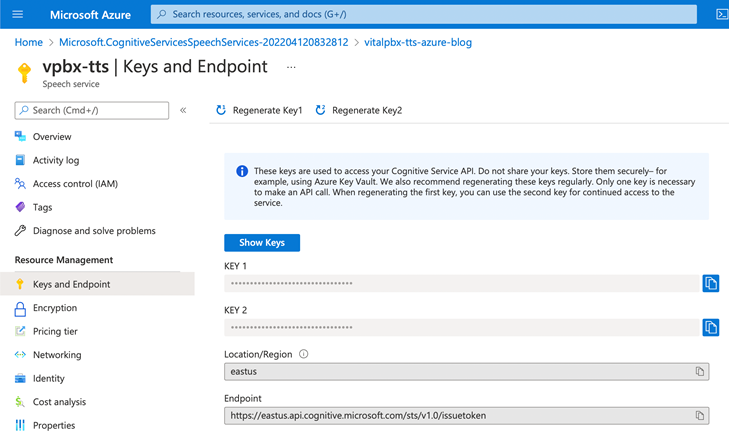Screen dimensions: 729x441
Task: Copy KEY 2 to clipboard
Action: point(710,327)
